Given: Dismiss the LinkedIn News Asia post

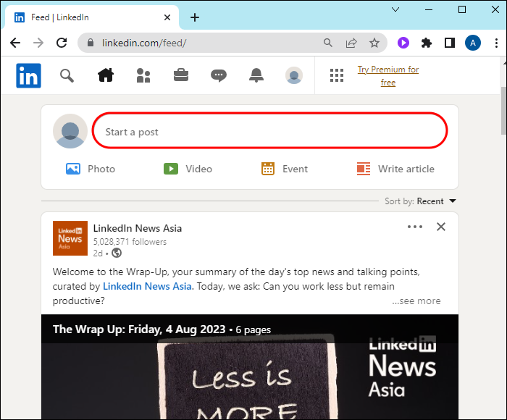Looking at the screenshot, I should tap(441, 227).
